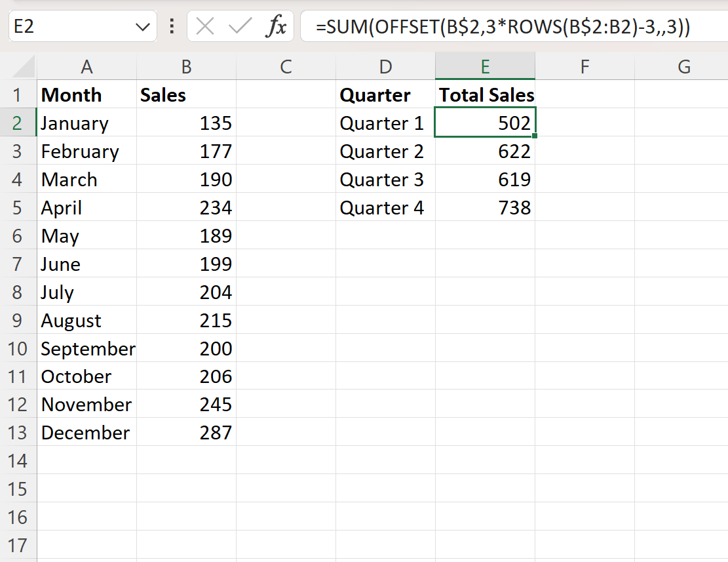The height and width of the screenshot is (562, 728).
Task: Select the December cell
Action: pyautogui.click(x=86, y=433)
